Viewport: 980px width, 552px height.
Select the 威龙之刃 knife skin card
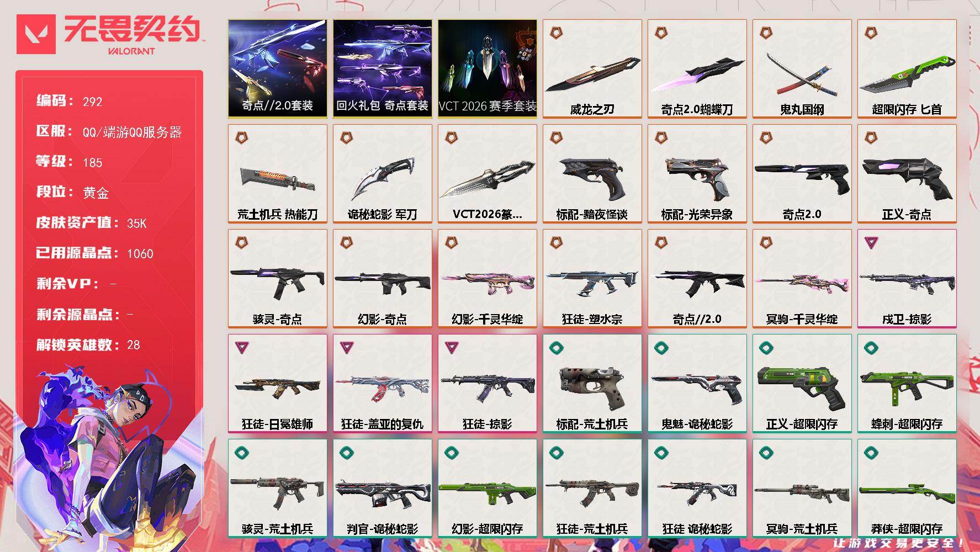click(x=592, y=69)
